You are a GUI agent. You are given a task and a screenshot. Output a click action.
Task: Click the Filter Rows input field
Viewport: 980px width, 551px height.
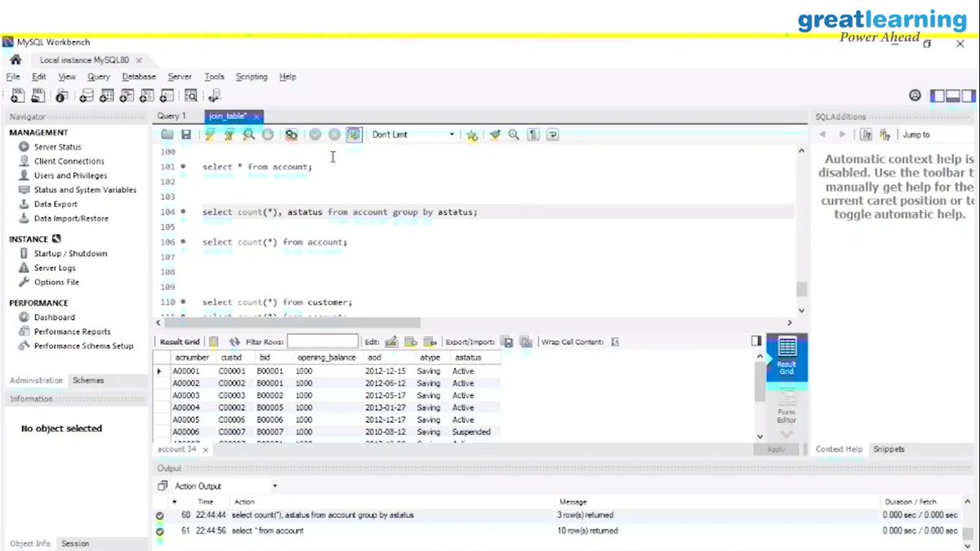(323, 342)
